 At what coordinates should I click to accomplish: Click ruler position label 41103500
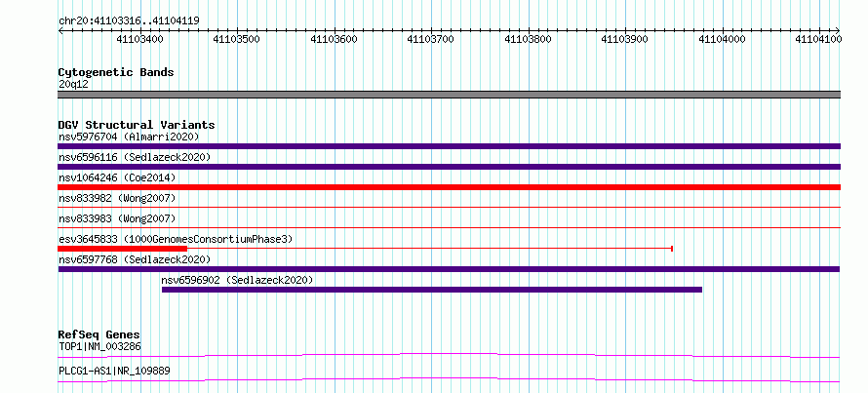(237, 39)
